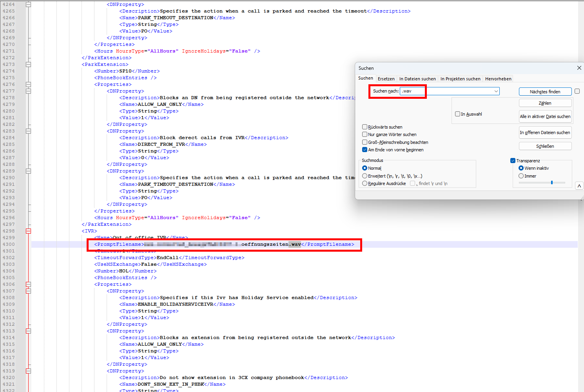Click the 'Nächstes finden' button
The width and height of the screenshot is (584, 392).
tap(545, 92)
